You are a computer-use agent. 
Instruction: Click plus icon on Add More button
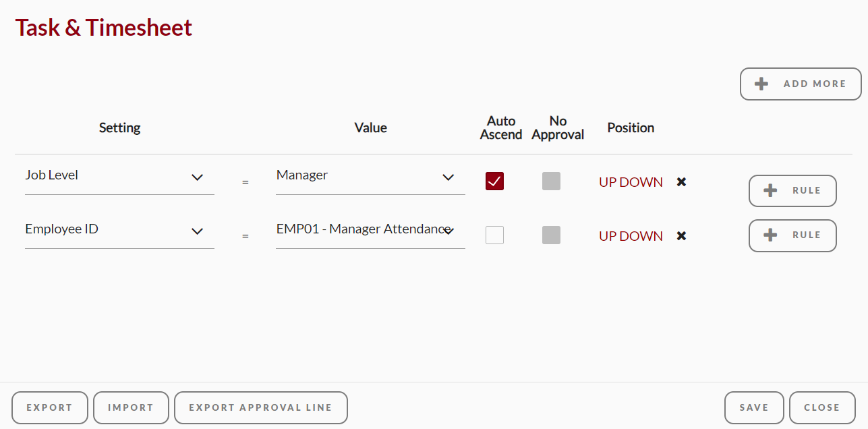761,84
